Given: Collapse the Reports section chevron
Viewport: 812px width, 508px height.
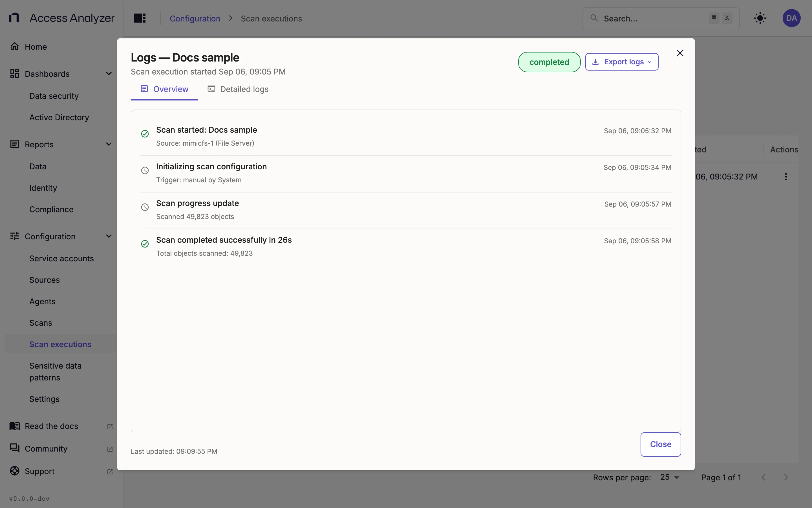Looking at the screenshot, I should pos(109,144).
